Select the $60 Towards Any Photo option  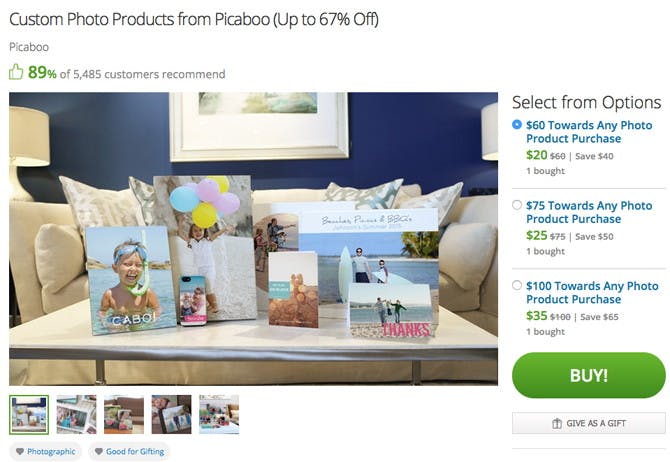pyautogui.click(x=517, y=125)
